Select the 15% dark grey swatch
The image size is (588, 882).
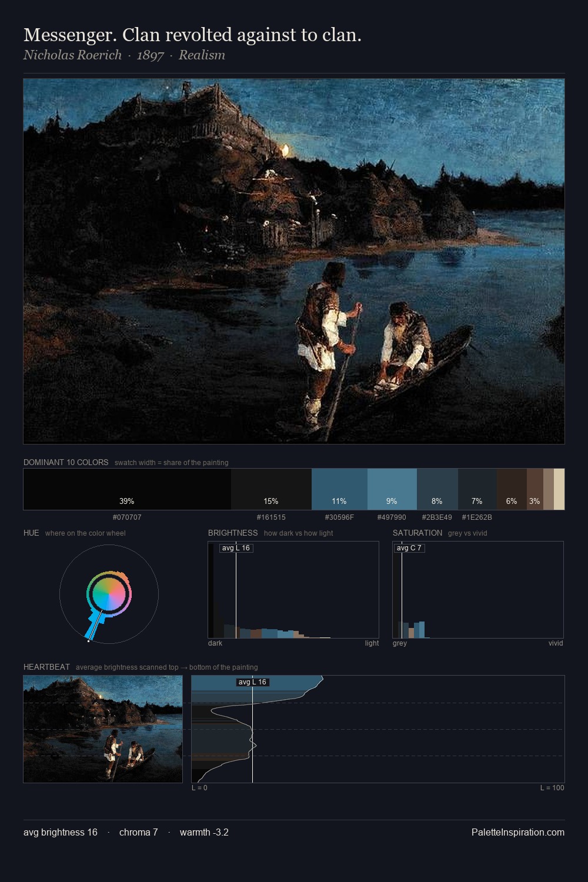click(x=271, y=489)
